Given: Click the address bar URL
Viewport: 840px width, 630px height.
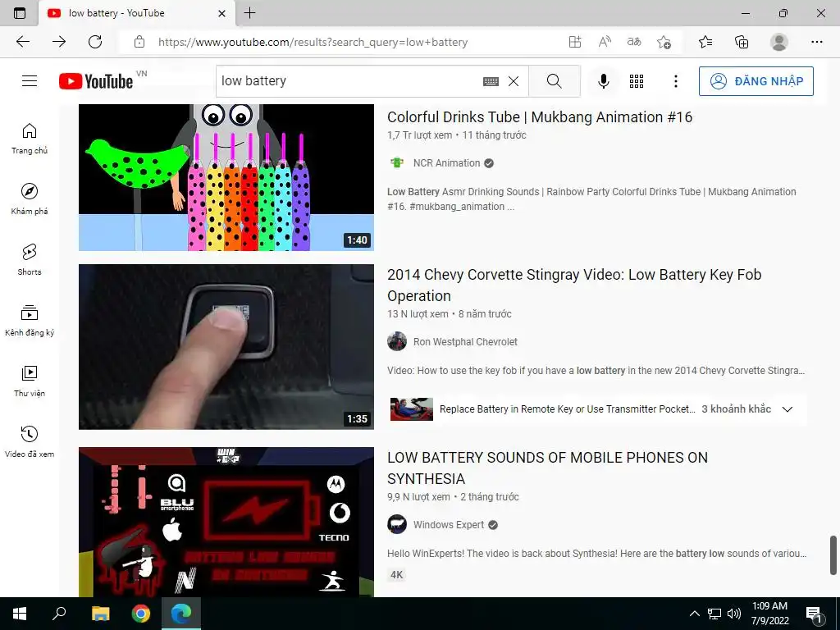Looking at the screenshot, I should click(x=313, y=43).
